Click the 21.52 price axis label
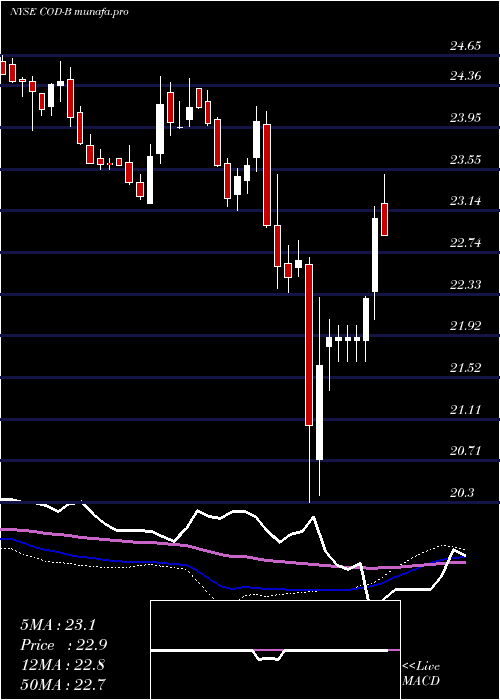 point(466,368)
